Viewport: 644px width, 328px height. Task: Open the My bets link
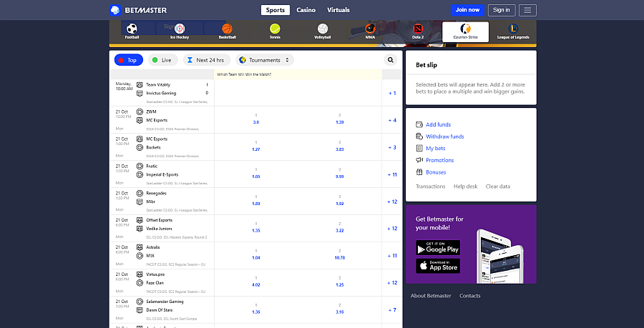(x=435, y=148)
